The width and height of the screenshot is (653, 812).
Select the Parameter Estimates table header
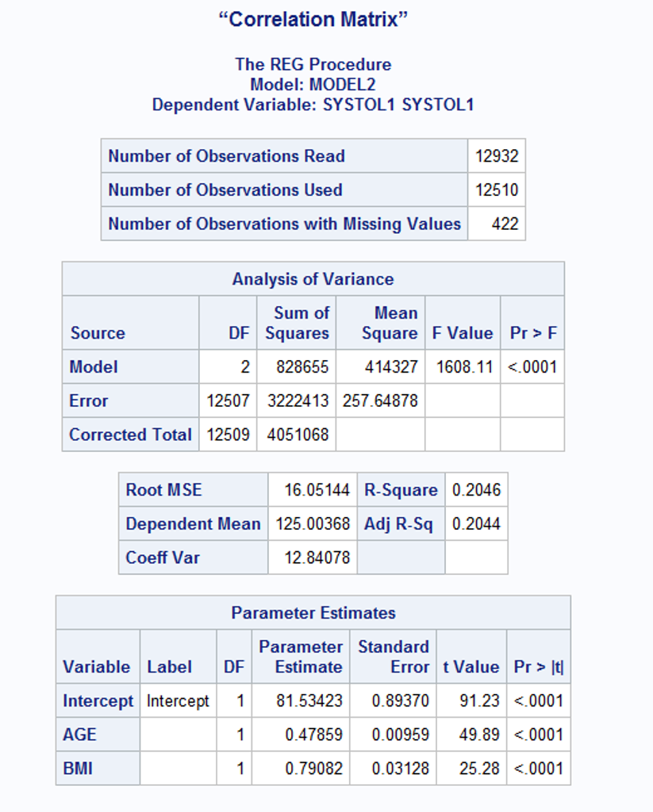pos(313,612)
